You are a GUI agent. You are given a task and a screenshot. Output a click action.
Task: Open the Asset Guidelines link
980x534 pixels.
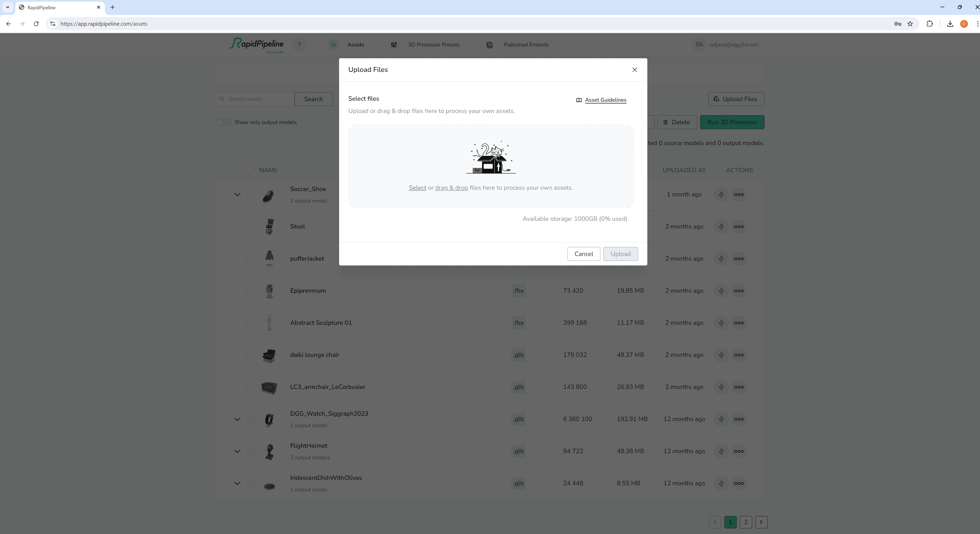(x=605, y=100)
